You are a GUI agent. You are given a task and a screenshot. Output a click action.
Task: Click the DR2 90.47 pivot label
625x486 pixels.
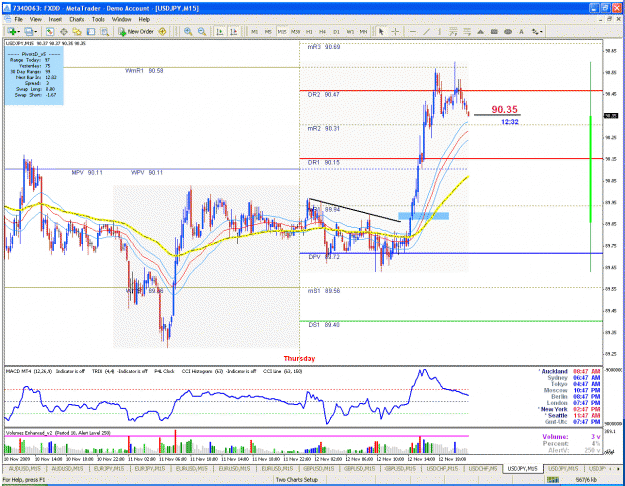324,94
